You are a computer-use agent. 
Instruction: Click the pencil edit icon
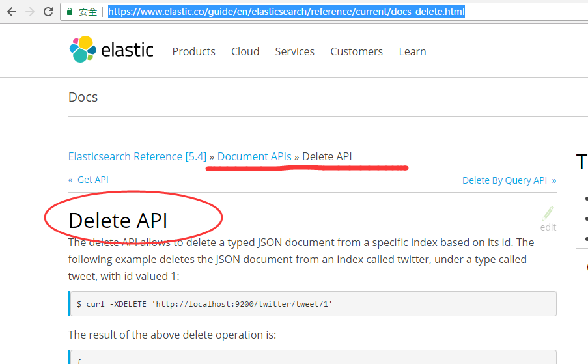tap(548, 213)
